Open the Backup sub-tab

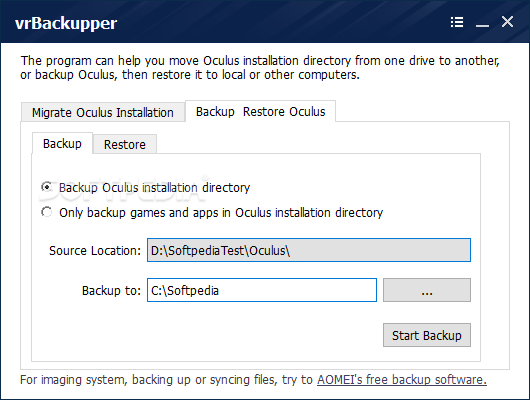62,143
